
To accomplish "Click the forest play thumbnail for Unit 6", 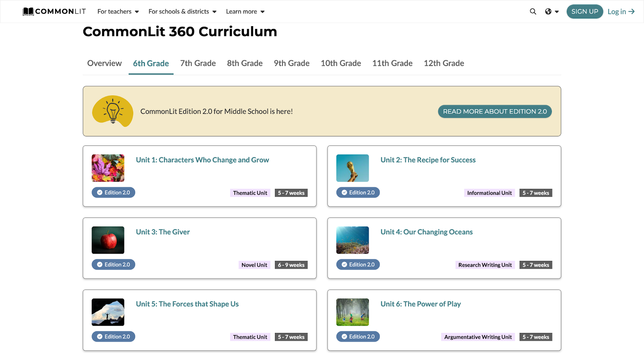I will [353, 312].
